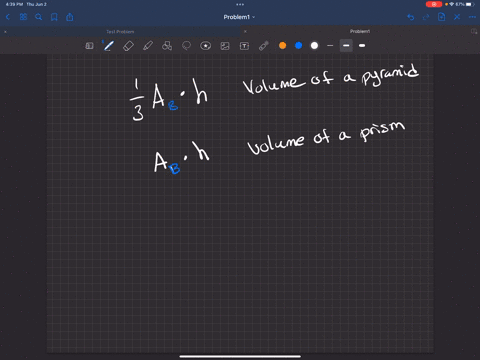Tap the red screen recording indicator
This screenshot has width=480, height=360.
[434, 4]
